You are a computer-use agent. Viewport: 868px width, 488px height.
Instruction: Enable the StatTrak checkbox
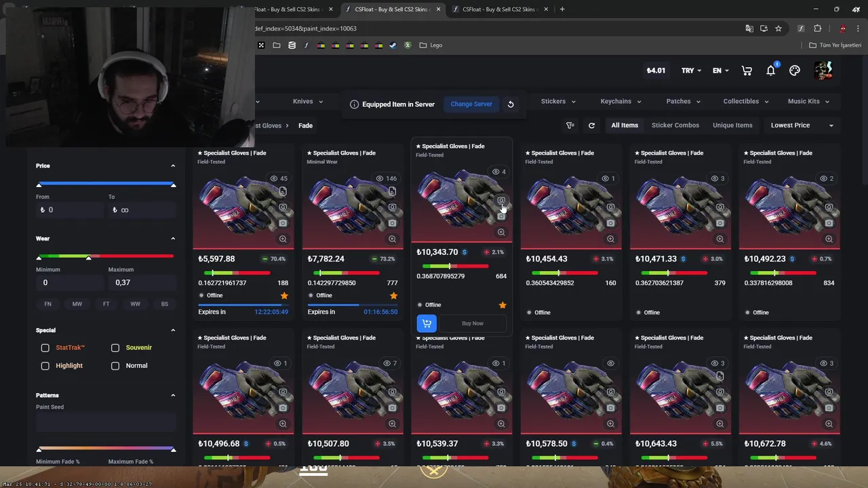click(x=45, y=348)
